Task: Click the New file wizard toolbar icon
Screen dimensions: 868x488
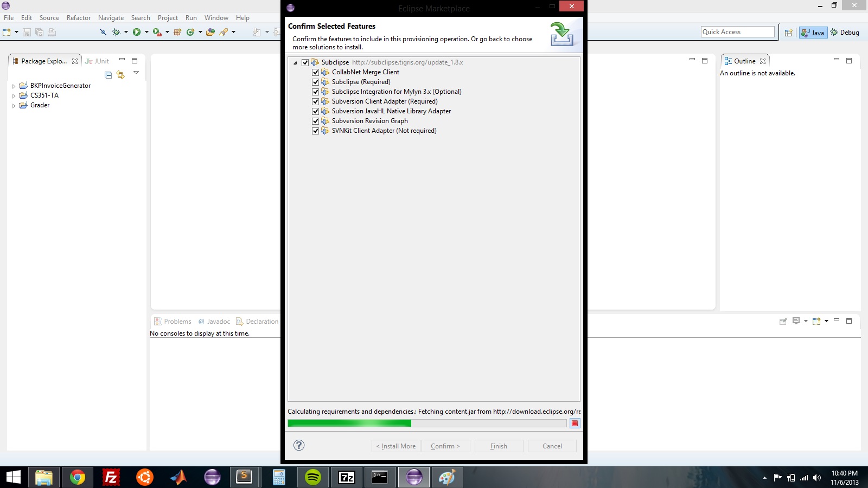Action: (x=7, y=32)
